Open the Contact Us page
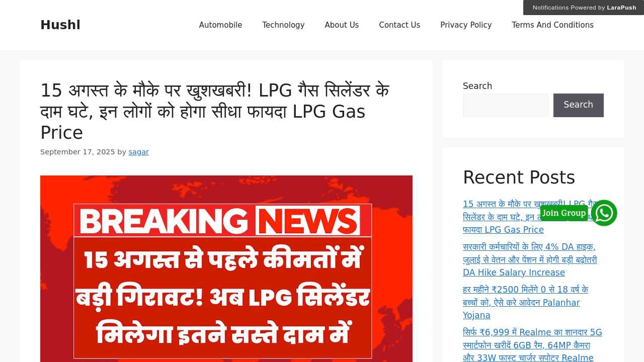This screenshot has height=362, width=644. [x=399, y=25]
